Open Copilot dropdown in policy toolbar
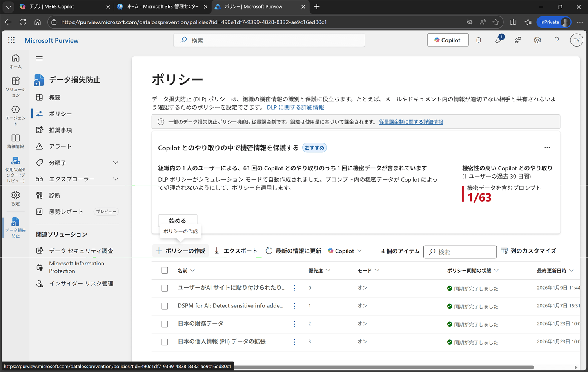 [x=345, y=251]
